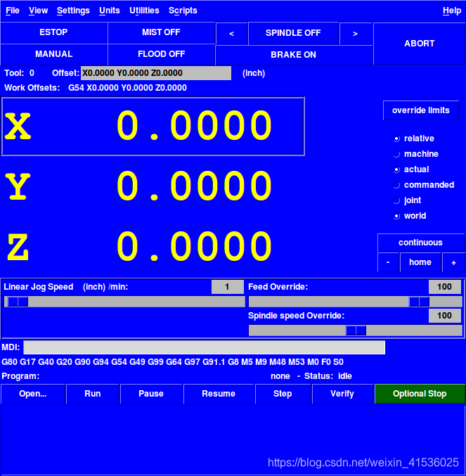Click the active G-codes status line

[173, 362]
